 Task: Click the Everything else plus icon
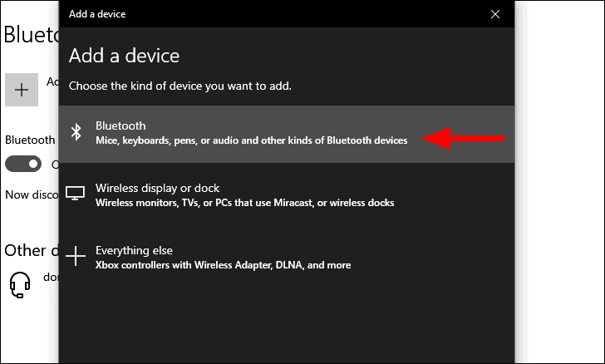click(x=76, y=256)
